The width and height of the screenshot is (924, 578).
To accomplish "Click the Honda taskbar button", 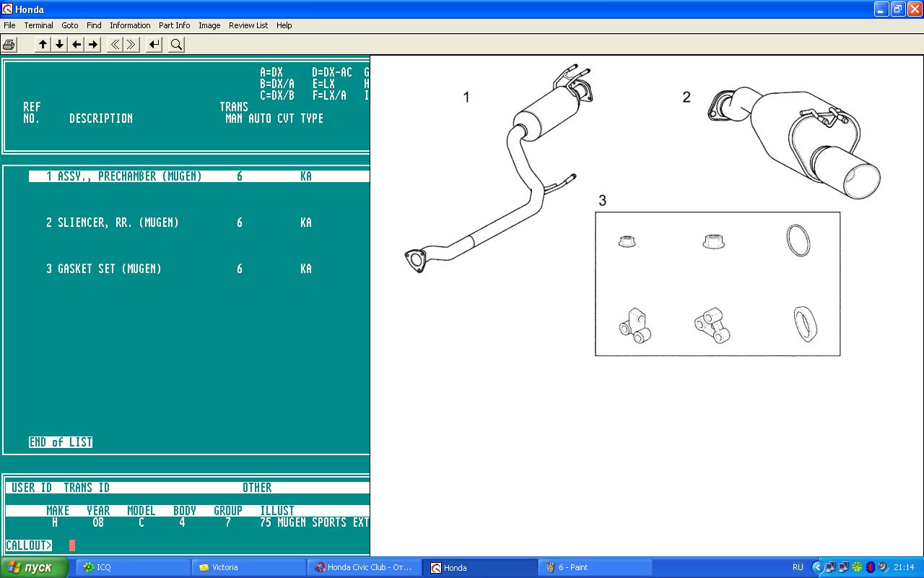I will [x=480, y=567].
